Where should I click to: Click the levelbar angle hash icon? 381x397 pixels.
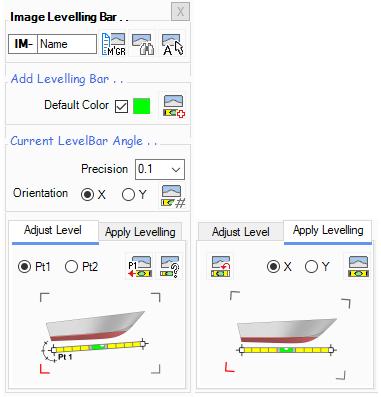click(x=172, y=196)
